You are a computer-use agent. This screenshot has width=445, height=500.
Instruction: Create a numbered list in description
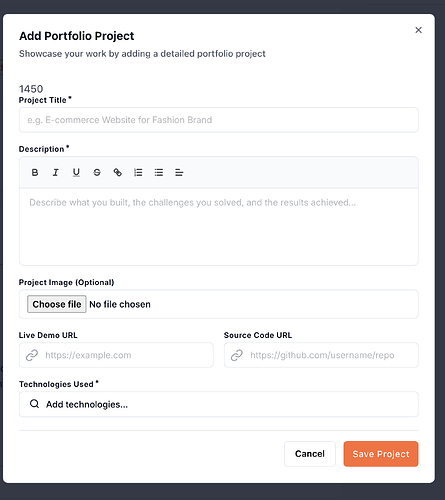(x=138, y=172)
